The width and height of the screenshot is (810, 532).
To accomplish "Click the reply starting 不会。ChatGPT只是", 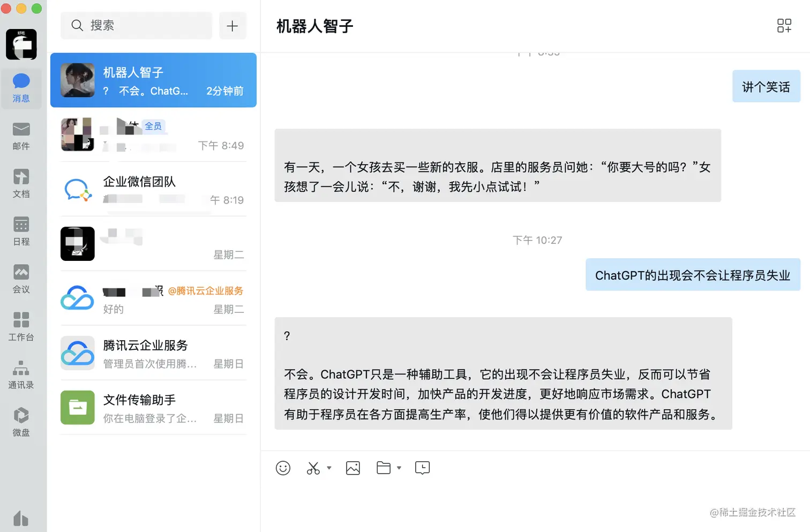I will pos(503,373).
